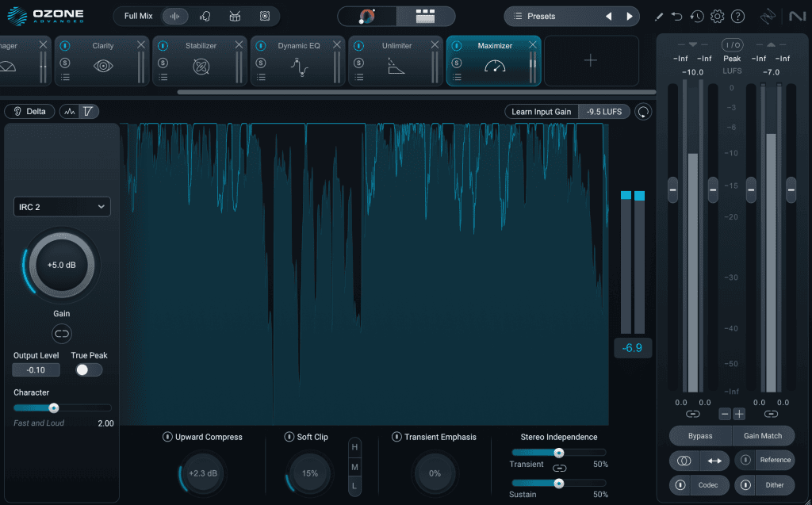Image resolution: width=812 pixels, height=505 pixels.
Task: Click the -9.5 LUFS target field
Action: 603,111
